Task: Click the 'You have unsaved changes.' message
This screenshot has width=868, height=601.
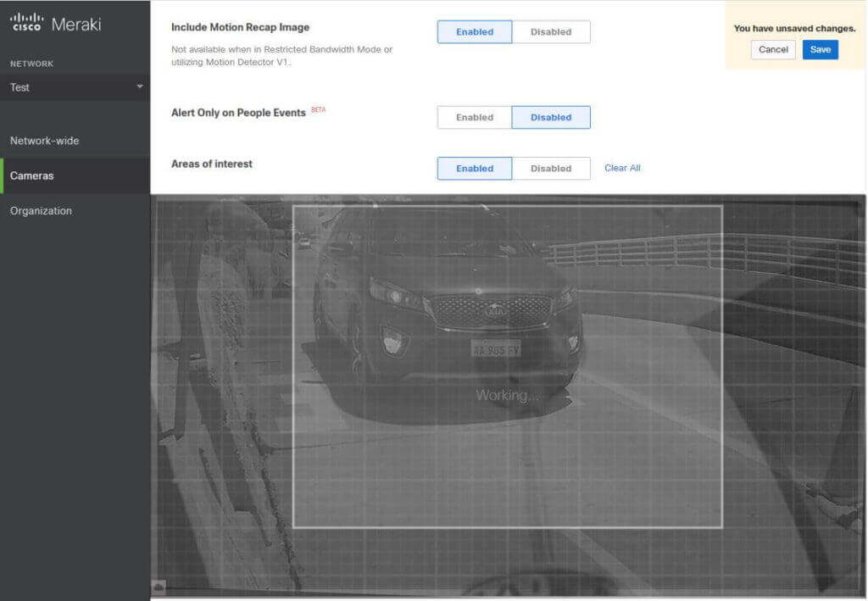Action: click(x=794, y=28)
